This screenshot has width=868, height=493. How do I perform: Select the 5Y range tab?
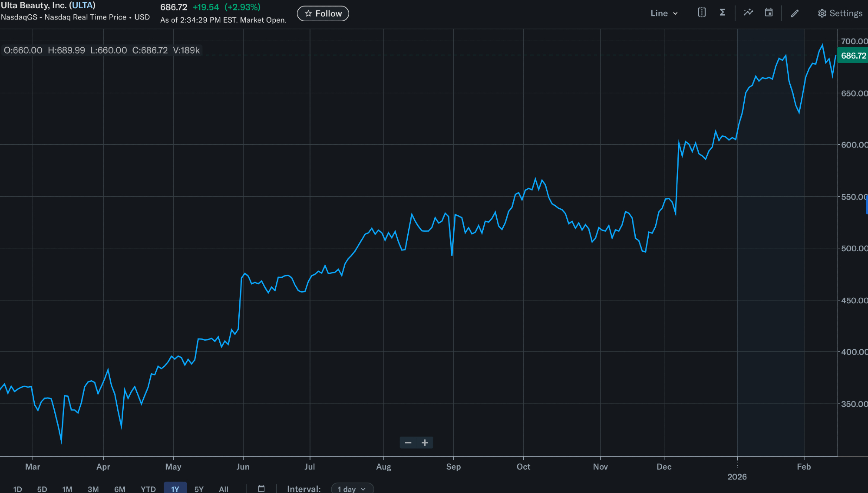point(199,489)
